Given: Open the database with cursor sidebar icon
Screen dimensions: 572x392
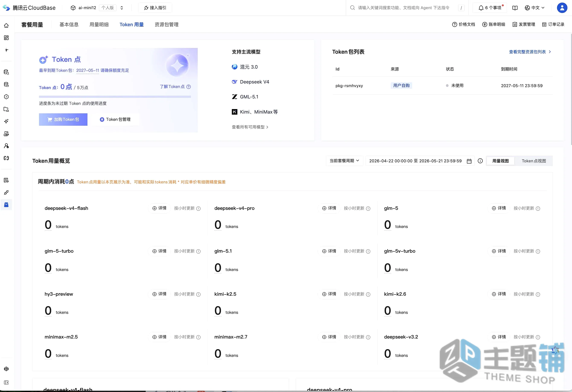Looking at the screenshot, I should (x=6, y=72).
